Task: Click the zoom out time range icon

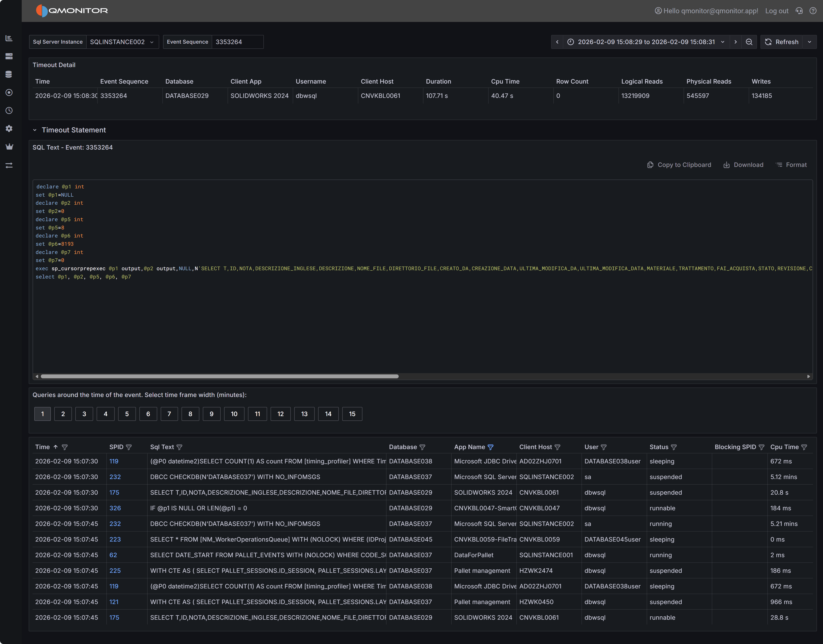Action: pos(749,42)
